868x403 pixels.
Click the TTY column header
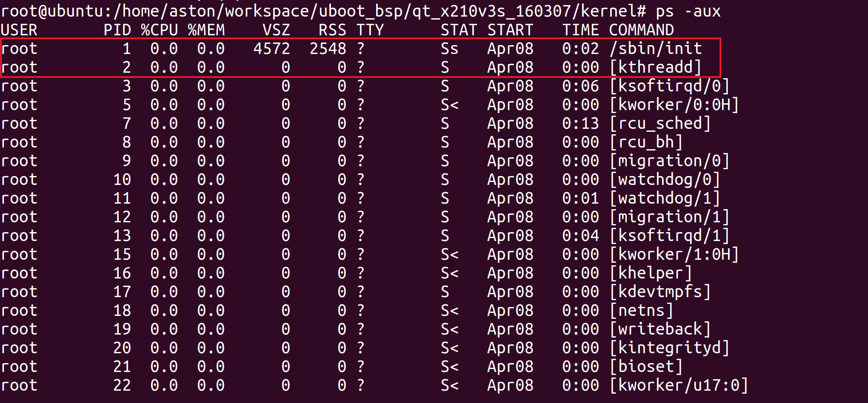click(370, 30)
